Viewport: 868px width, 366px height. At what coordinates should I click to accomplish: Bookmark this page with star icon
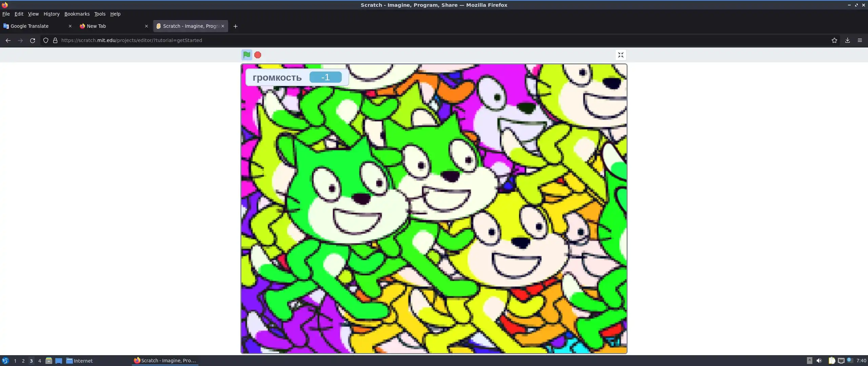pos(834,40)
